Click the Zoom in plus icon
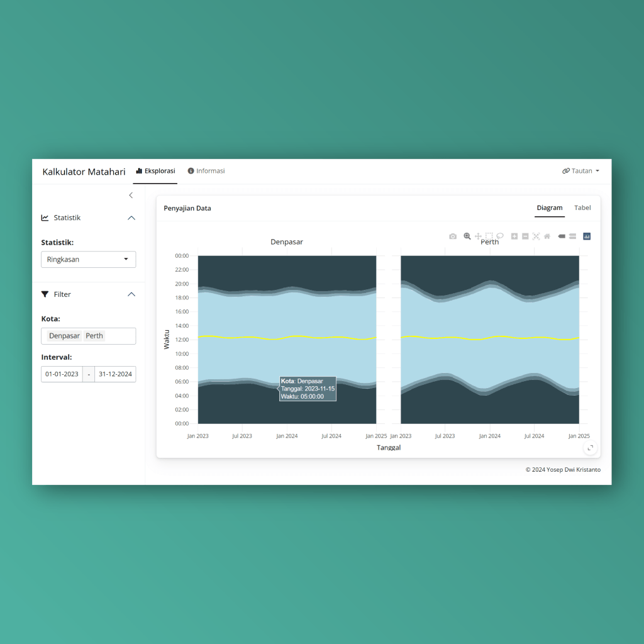The height and width of the screenshot is (644, 644). point(514,236)
